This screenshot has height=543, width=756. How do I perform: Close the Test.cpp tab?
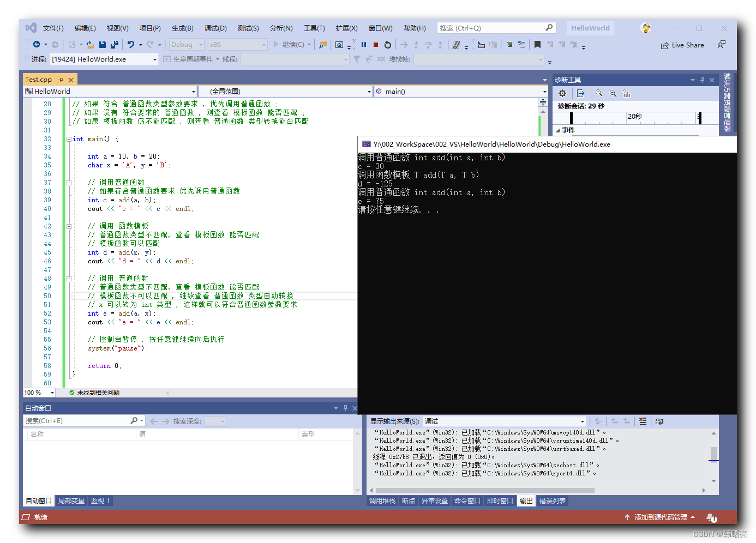71,80
